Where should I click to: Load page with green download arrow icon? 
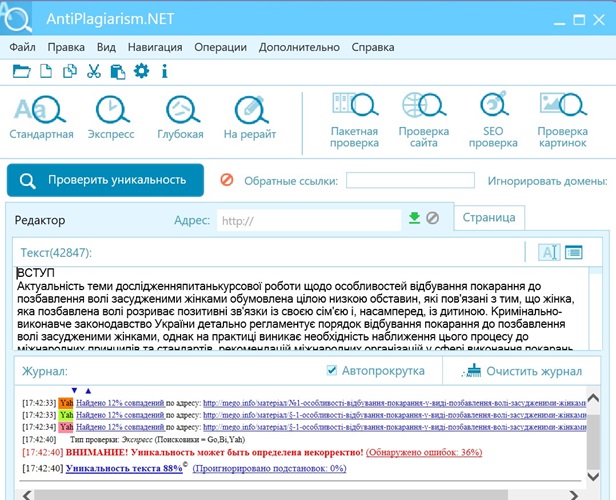[x=414, y=218]
